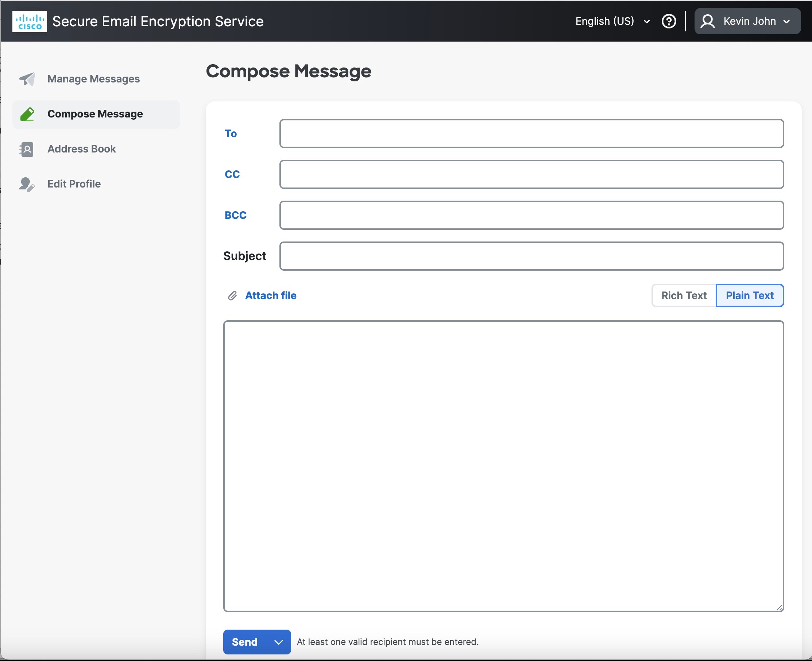Click the Compose Message pencil icon
Screen dimensions: 812x661
click(27, 114)
